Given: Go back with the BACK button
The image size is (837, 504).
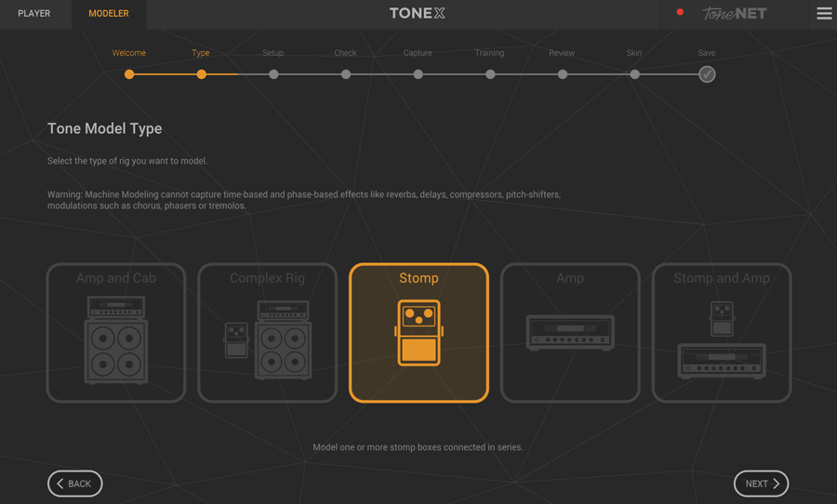Looking at the screenshot, I should pyautogui.click(x=74, y=484).
